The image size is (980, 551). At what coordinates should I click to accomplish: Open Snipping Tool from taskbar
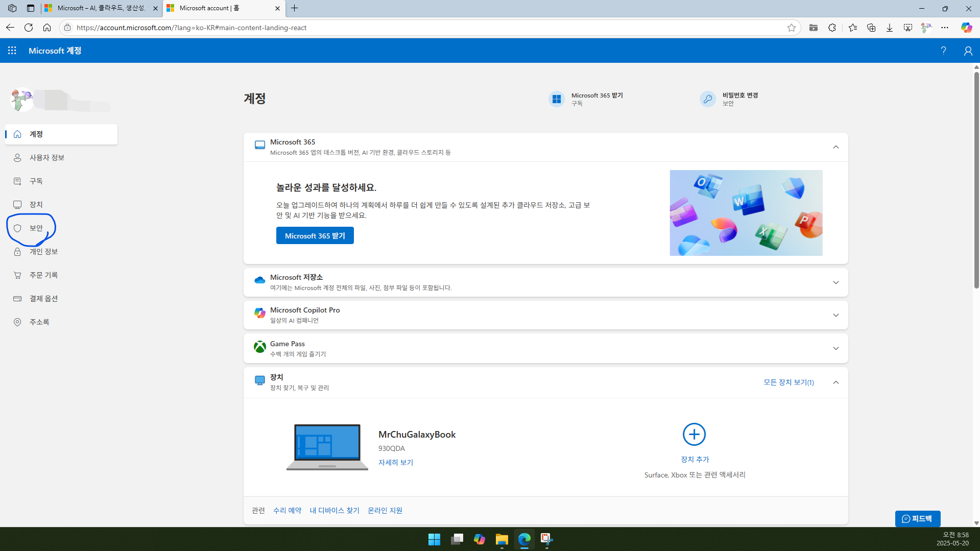[x=546, y=539]
